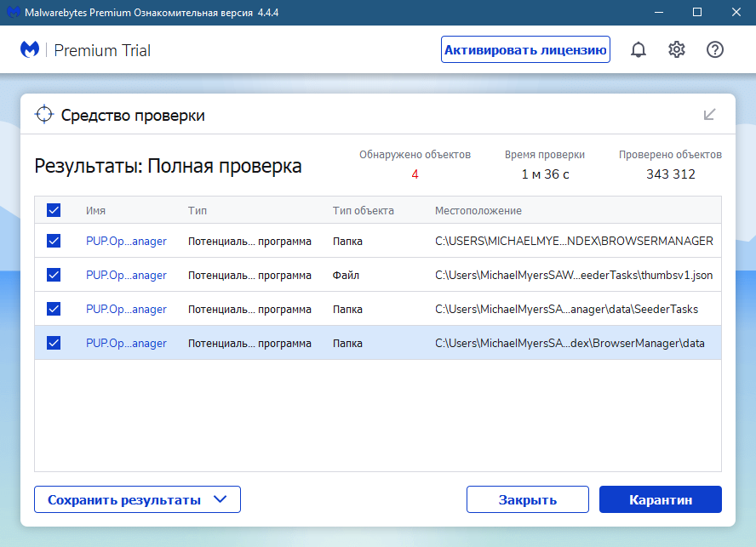Uncheck the BrowserManager\data folder detection
Screen dimensions: 756x547
click(54, 343)
